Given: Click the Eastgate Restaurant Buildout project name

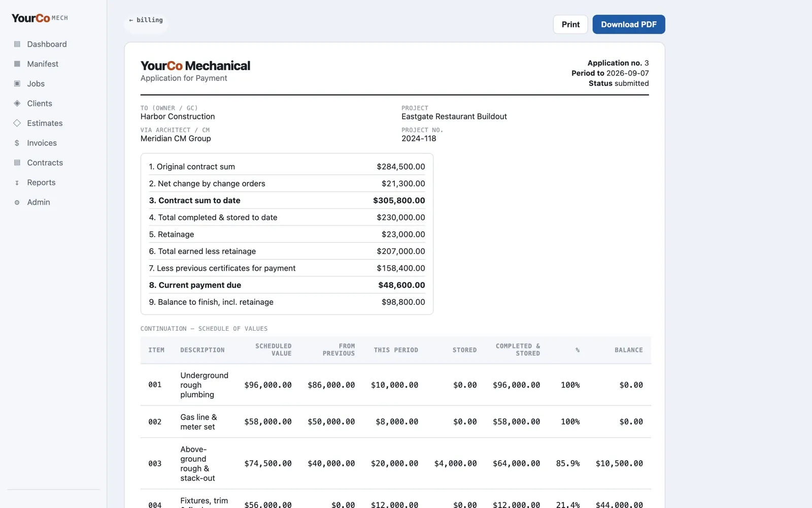Looking at the screenshot, I should [454, 117].
